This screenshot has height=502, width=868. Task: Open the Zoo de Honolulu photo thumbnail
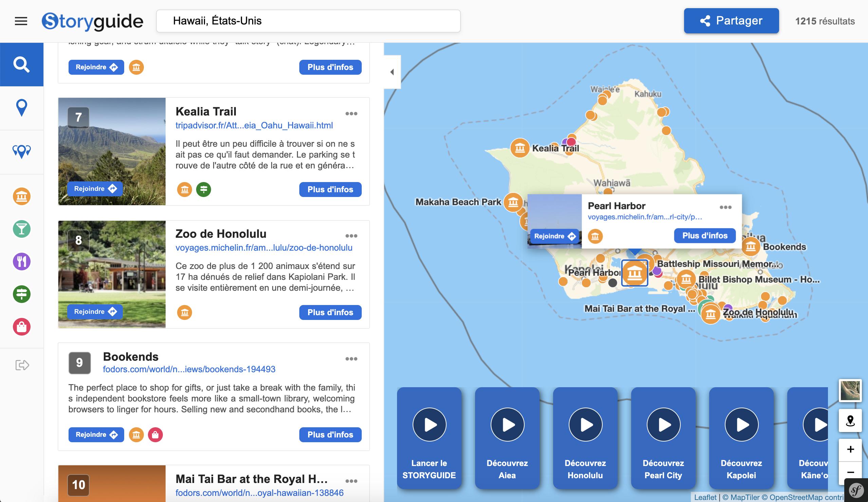(112, 274)
